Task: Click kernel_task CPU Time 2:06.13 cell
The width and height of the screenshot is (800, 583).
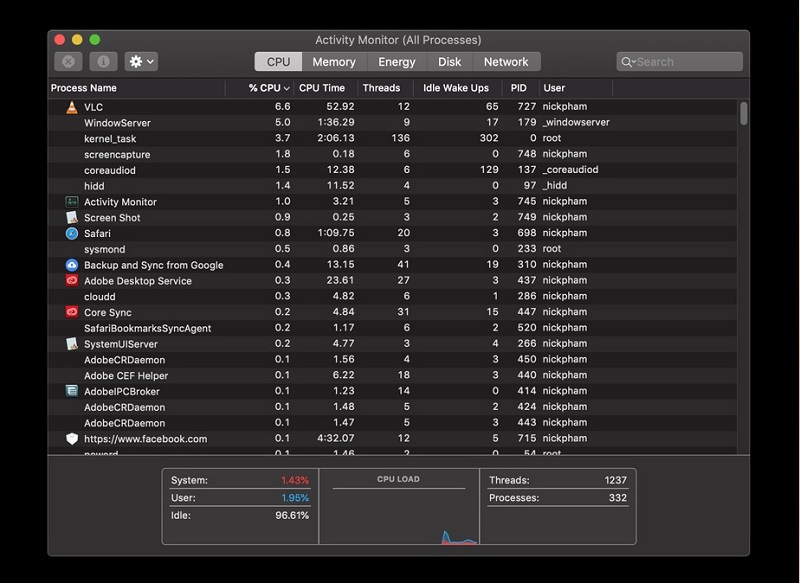Action: pos(335,138)
